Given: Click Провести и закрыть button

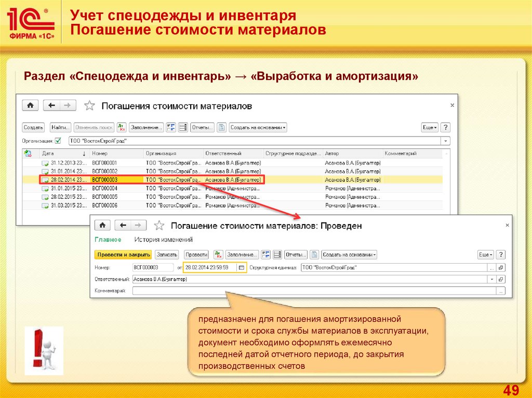Looking at the screenshot, I should point(124,255).
